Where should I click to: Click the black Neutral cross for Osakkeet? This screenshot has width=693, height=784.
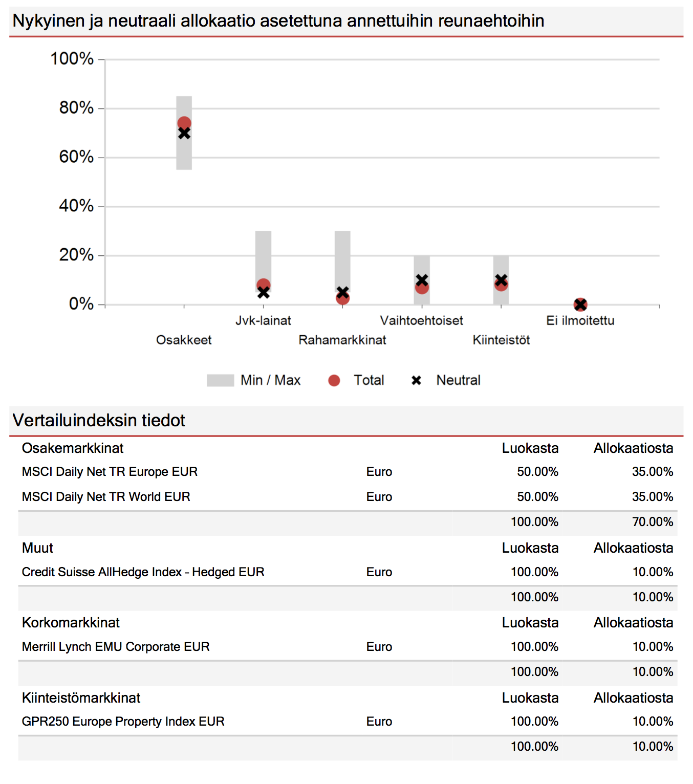tap(184, 133)
